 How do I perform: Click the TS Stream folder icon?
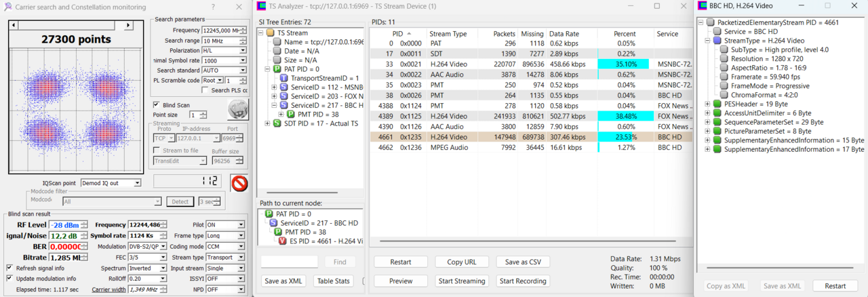pyautogui.click(x=270, y=33)
